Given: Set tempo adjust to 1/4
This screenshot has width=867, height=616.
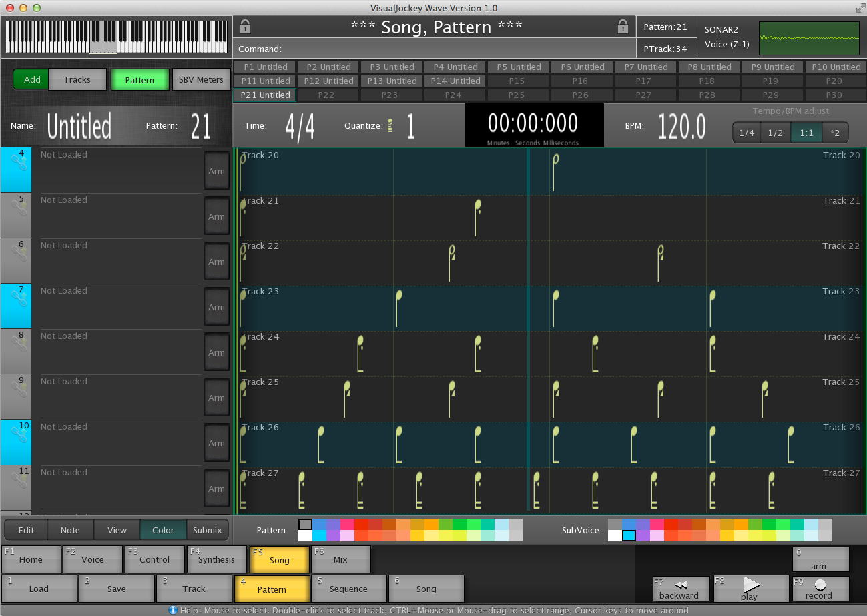Looking at the screenshot, I should pos(747,133).
